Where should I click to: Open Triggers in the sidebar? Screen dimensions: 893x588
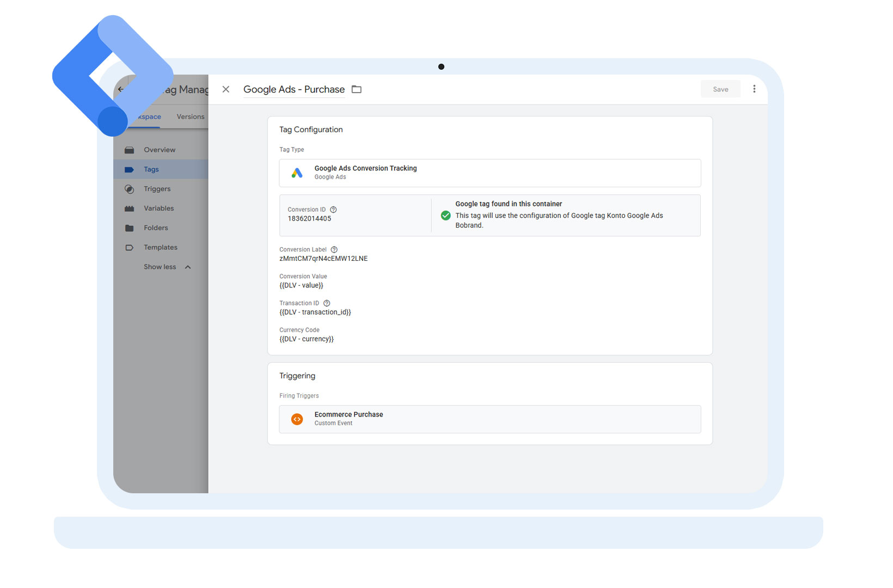click(x=157, y=189)
